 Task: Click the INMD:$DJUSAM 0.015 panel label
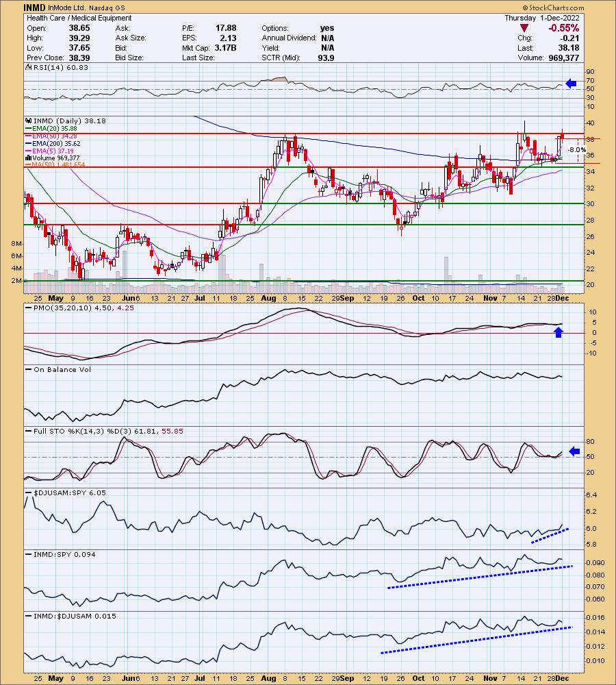[75, 616]
